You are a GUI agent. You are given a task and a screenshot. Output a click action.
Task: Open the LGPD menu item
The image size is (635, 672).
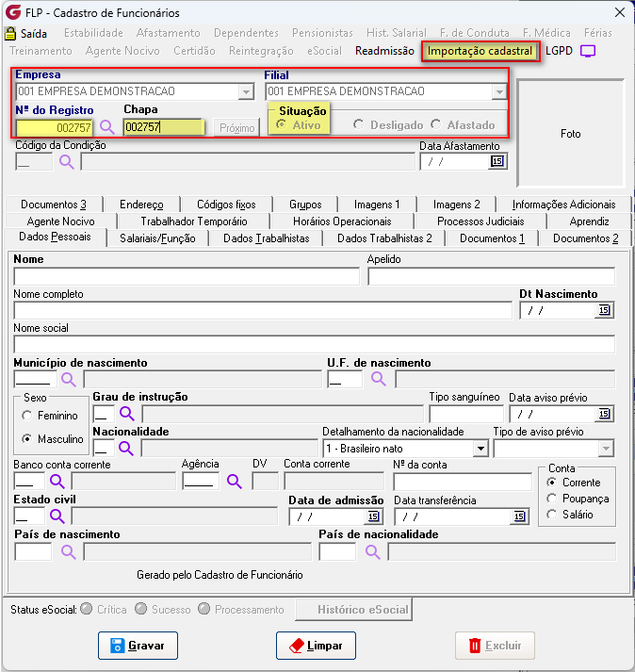click(x=559, y=51)
